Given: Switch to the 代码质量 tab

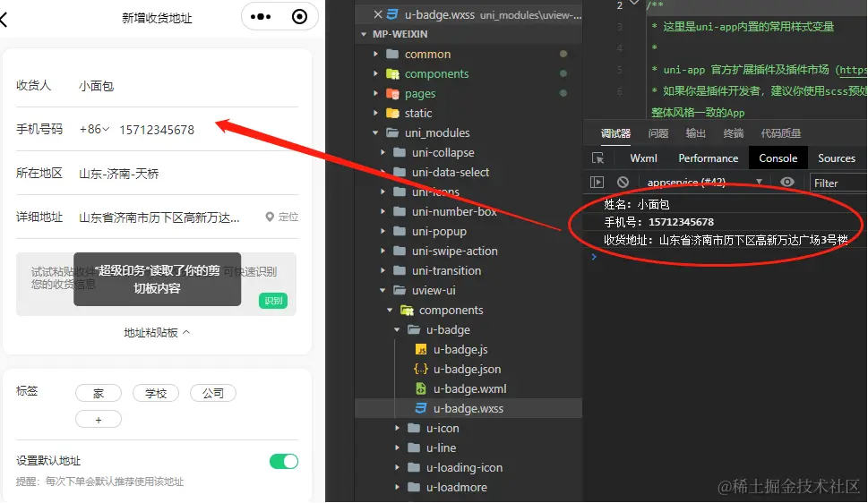Looking at the screenshot, I should click(x=780, y=133).
